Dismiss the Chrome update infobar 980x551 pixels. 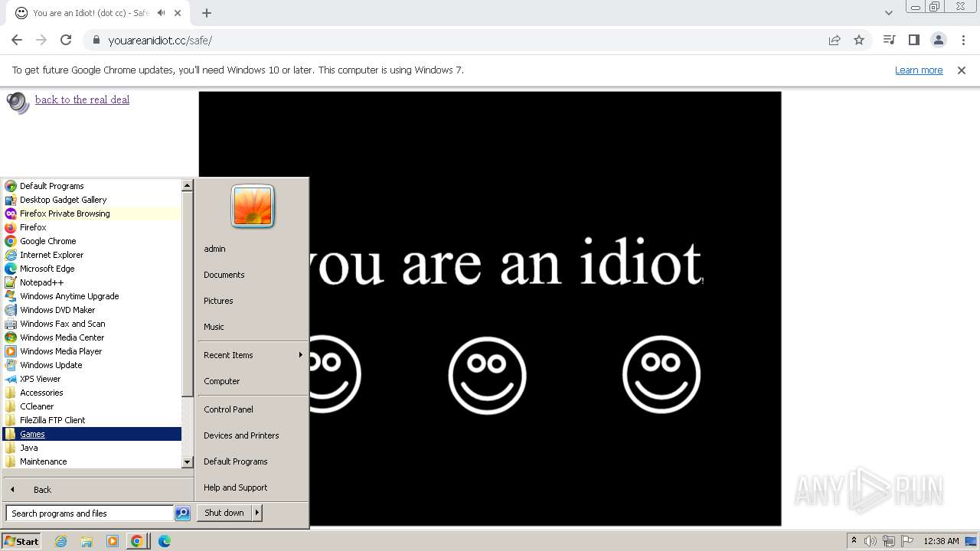[962, 70]
